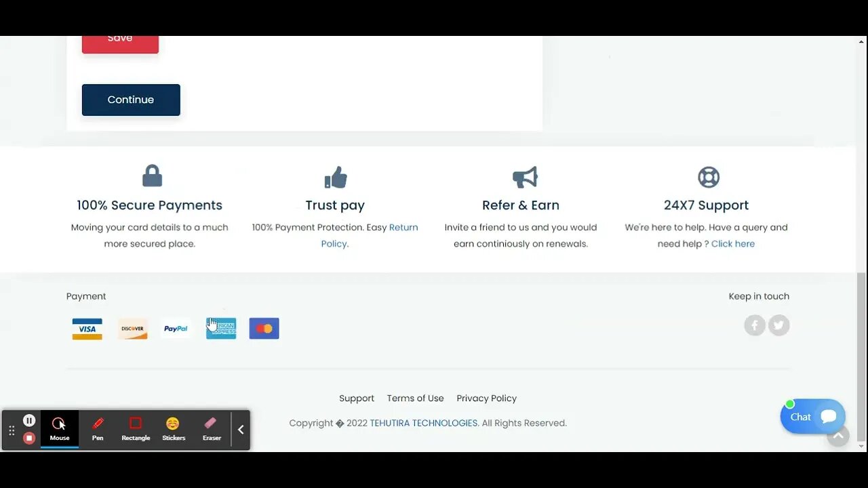Click the Payment footer label

[86, 296]
